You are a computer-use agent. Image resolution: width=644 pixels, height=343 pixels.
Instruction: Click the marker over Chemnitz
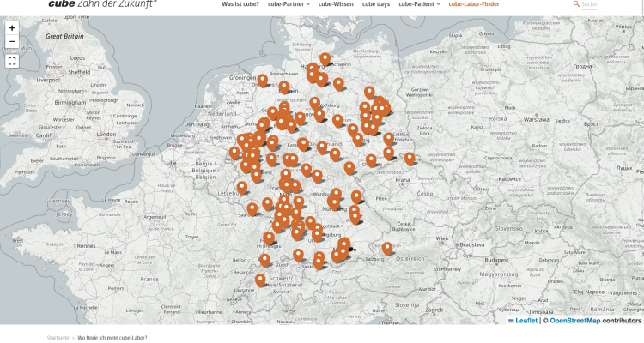[x=371, y=161]
